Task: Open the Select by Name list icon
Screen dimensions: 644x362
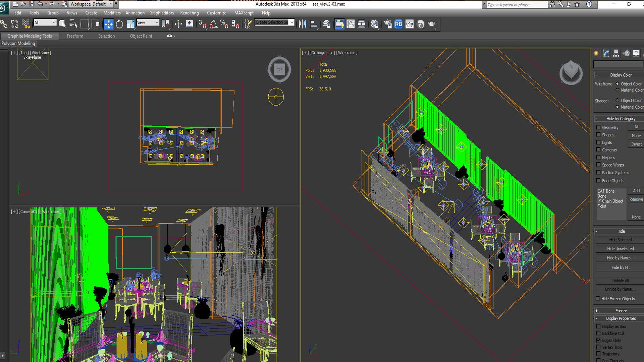Action: [73, 24]
